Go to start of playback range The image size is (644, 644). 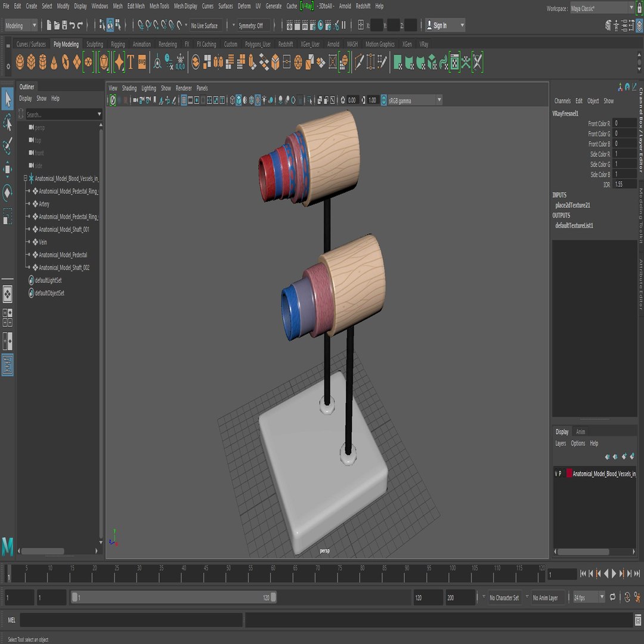pos(583,574)
